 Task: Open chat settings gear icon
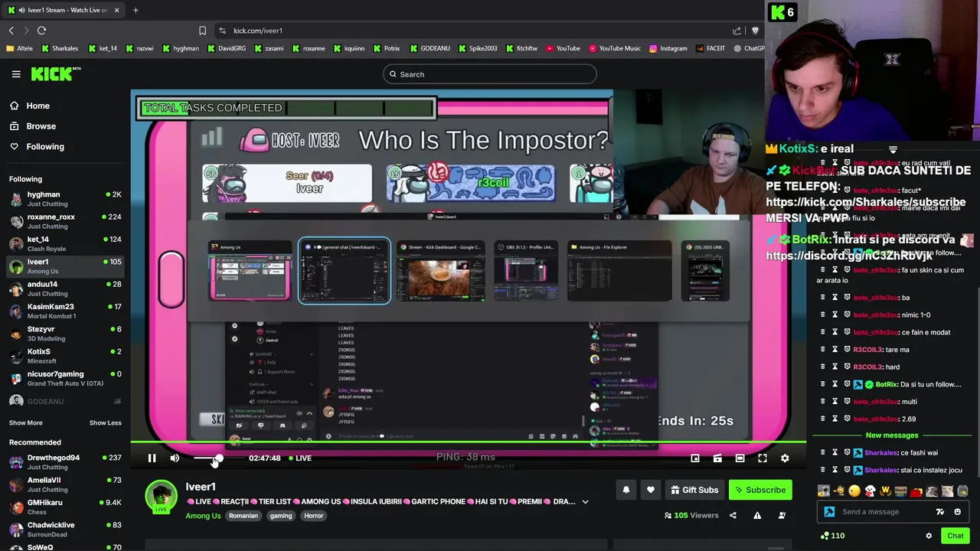click(929, 536)
